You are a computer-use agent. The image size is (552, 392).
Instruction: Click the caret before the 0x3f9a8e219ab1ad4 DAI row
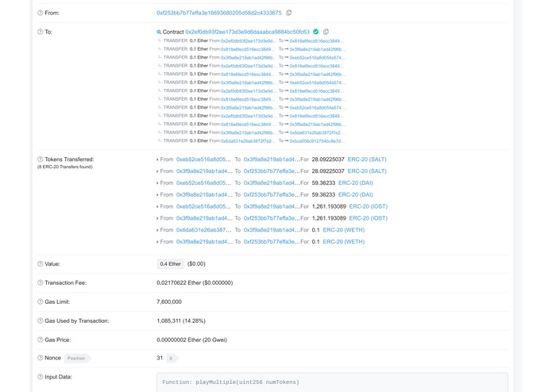157,194
